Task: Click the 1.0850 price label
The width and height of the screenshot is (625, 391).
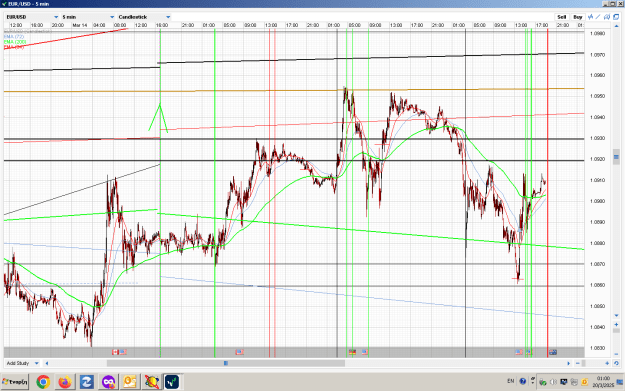Action: [597, 307]
